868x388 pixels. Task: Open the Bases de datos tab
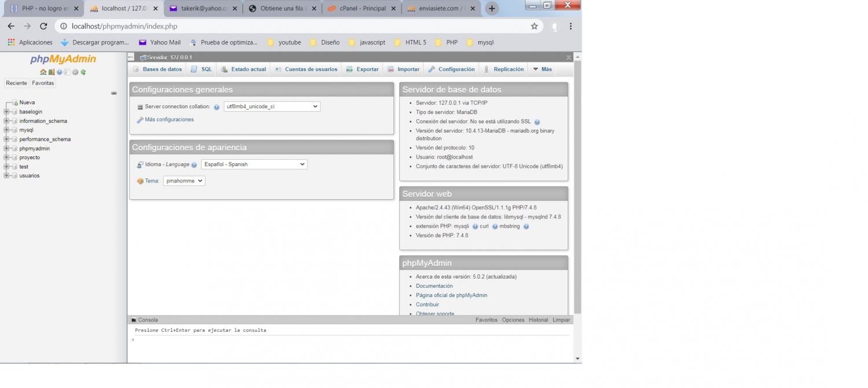tap(157, 69)
